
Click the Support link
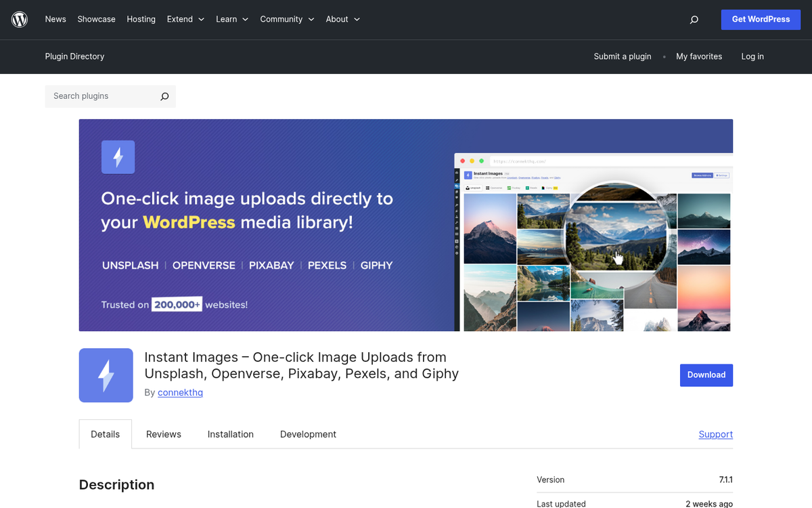715,434
